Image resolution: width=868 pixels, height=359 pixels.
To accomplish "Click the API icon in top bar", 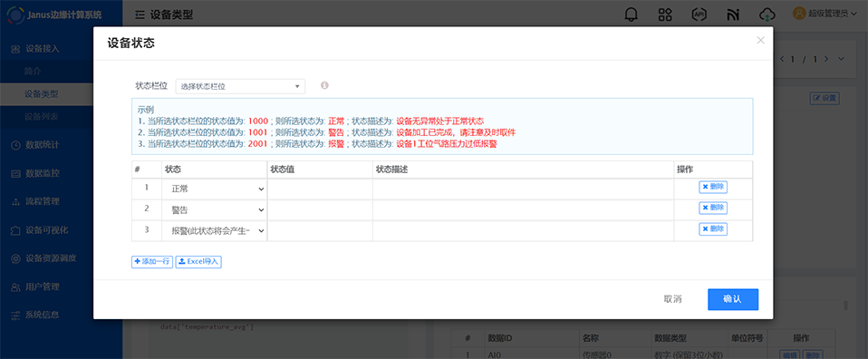I will (x=699, y=15).
